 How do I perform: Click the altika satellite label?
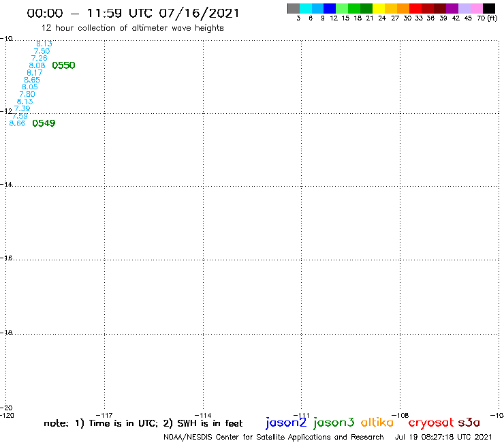click(x=377, y=422)
